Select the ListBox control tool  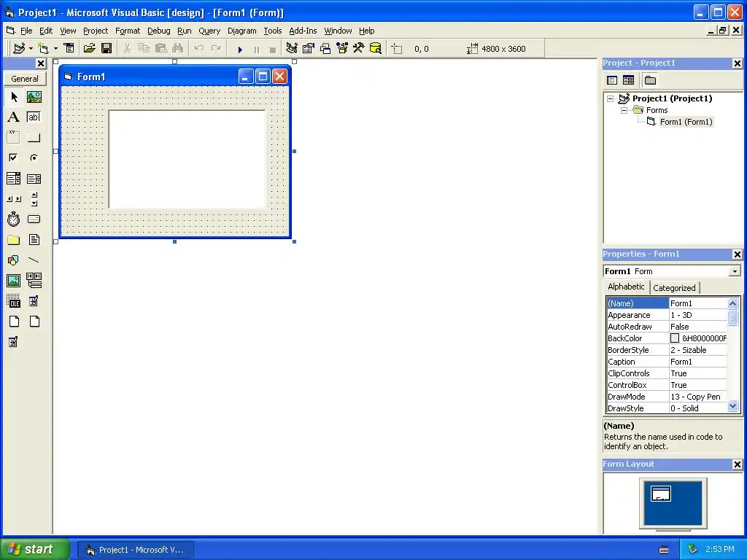coord(34,179)
